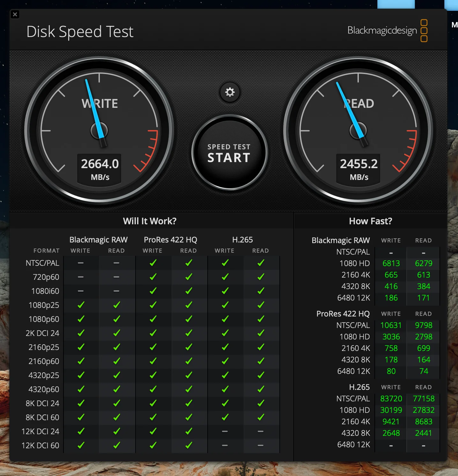The image size is (458, 476).
Task: Start the speed test
Action: 229,152
